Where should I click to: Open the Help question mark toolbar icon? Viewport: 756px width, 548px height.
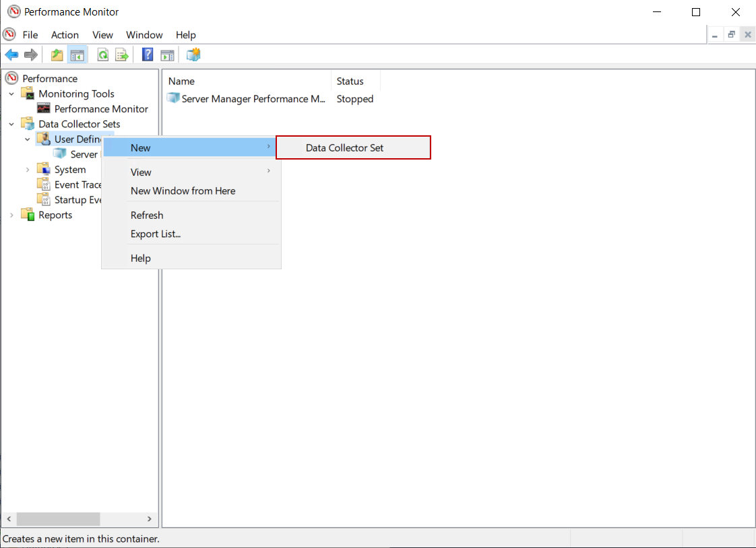[x=148, y=55]
